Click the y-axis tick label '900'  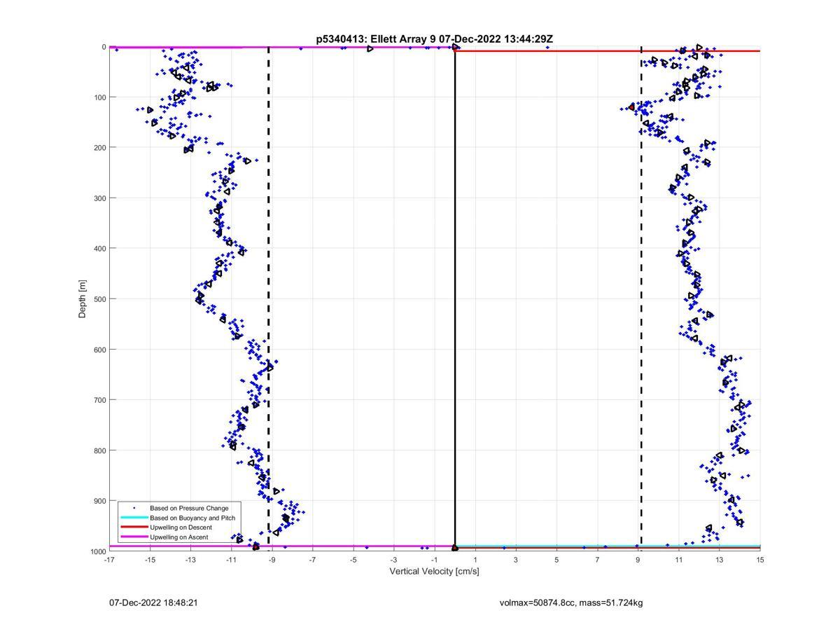pyautogui.click(x=99, y=501)
